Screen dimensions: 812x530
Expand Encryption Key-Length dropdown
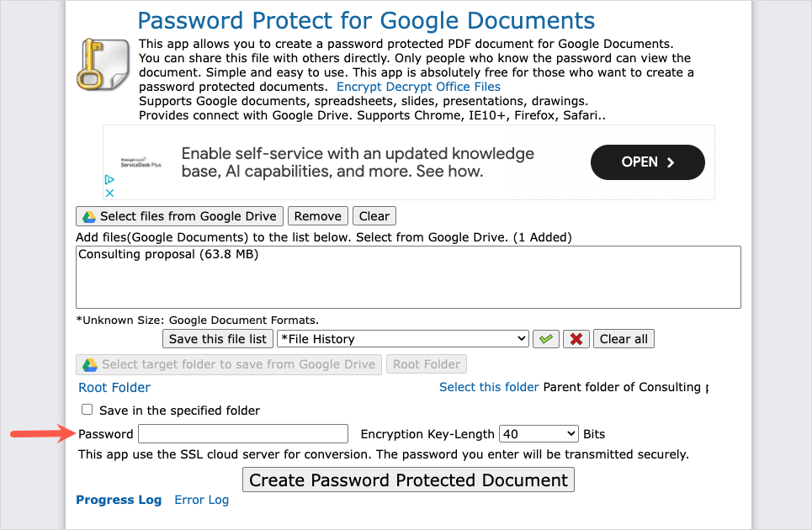pyautogui.click(x=539, y=434)
